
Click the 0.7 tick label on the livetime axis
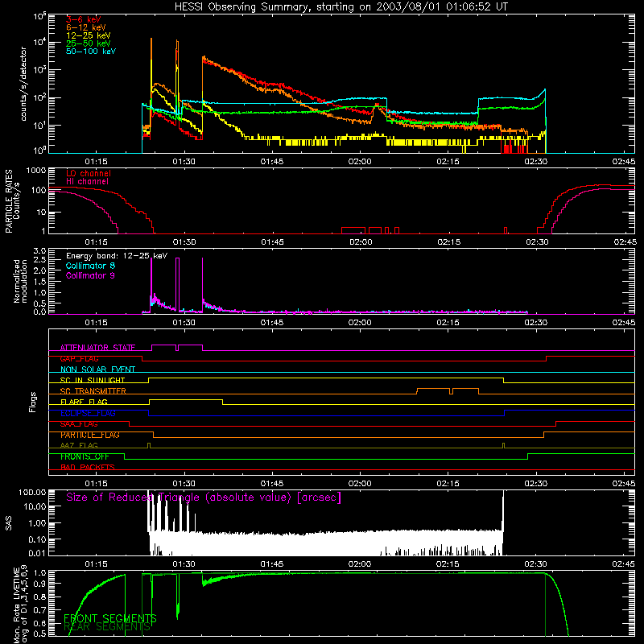[39, 609]
